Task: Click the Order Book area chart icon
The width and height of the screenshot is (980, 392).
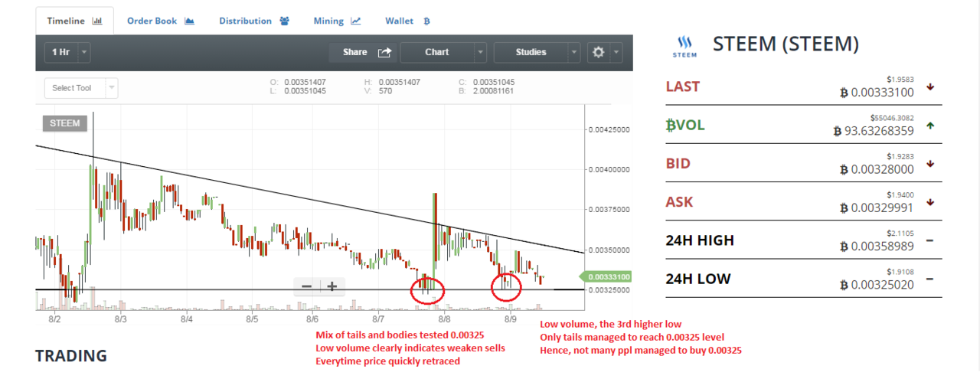Action: click(190, 21)
